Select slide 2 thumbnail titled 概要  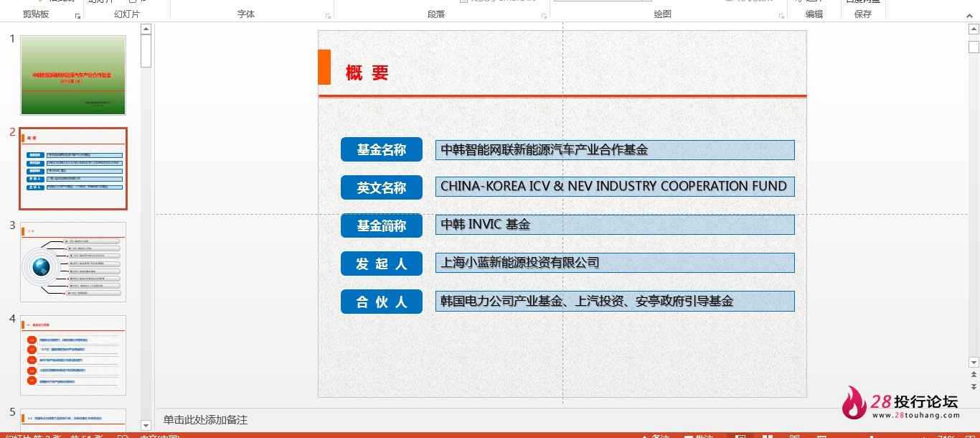[73, 169]
